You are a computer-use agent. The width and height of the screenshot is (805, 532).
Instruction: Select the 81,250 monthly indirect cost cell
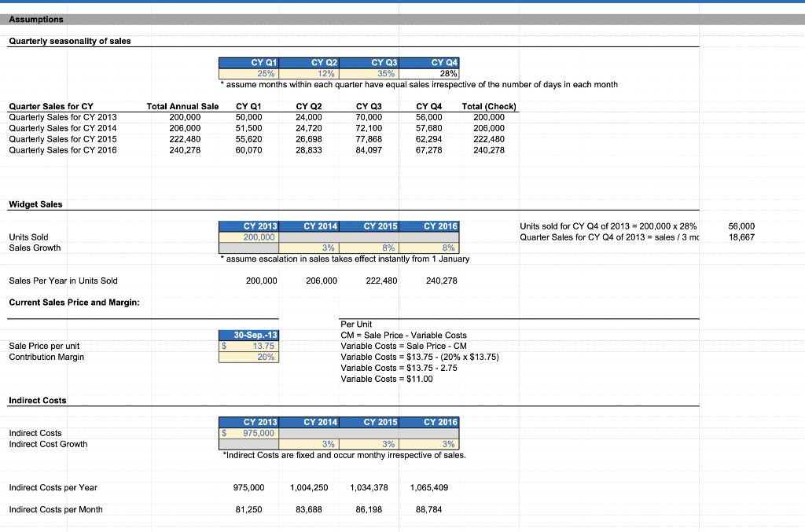(x=249, y=510)
